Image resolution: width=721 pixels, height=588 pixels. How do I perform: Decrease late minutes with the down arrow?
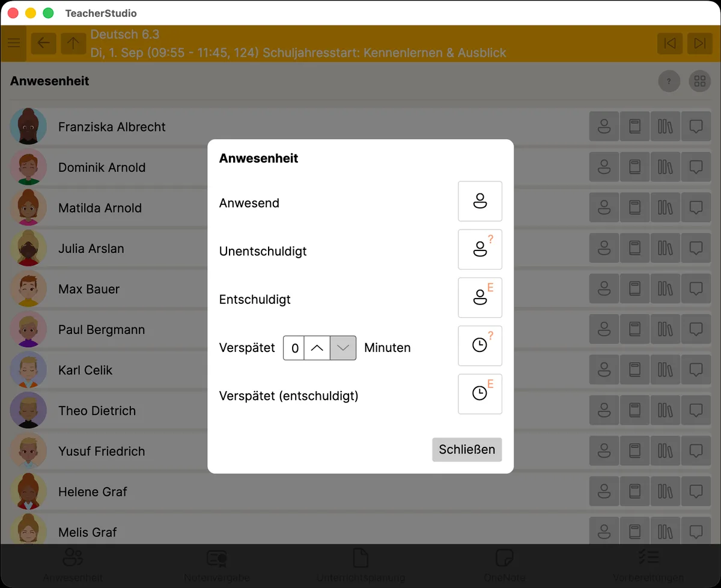343,348
